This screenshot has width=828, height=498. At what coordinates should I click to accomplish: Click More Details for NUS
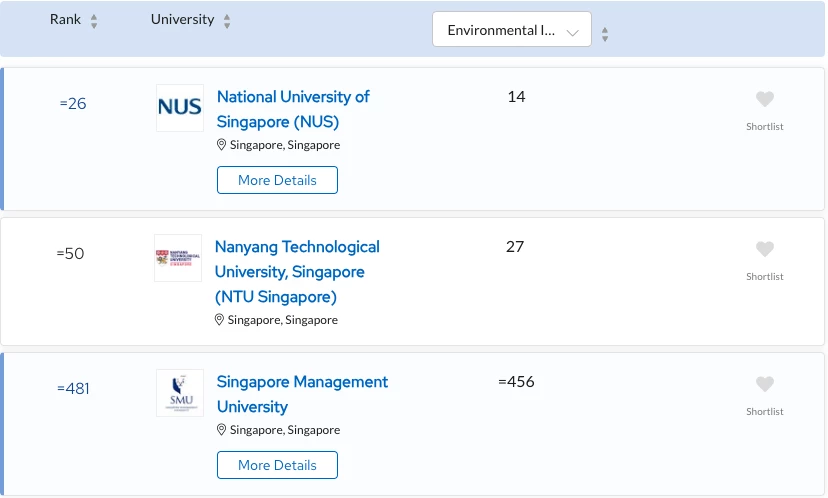[x=277, y=180]
